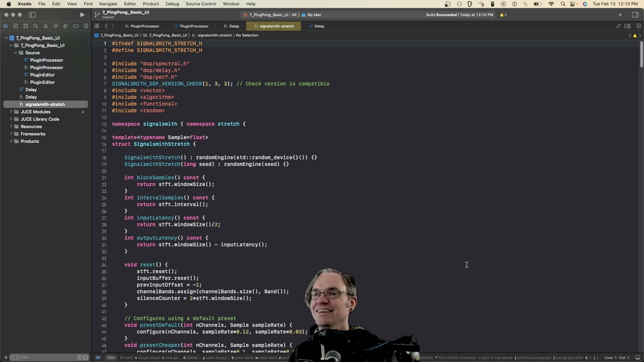Open the Issue navigator warning icon

[x=46, y=26]
